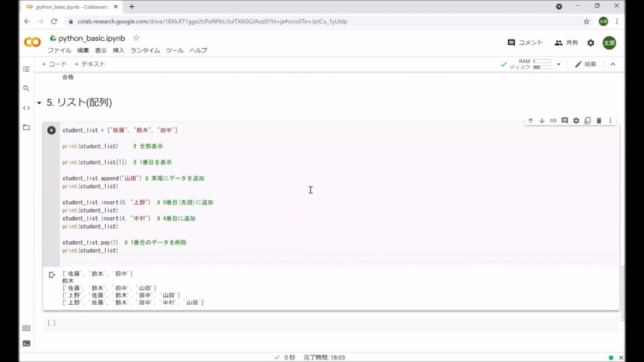644x362 pixels.
Task: Move cell up with arrow icon
Action: pos(530,121)
